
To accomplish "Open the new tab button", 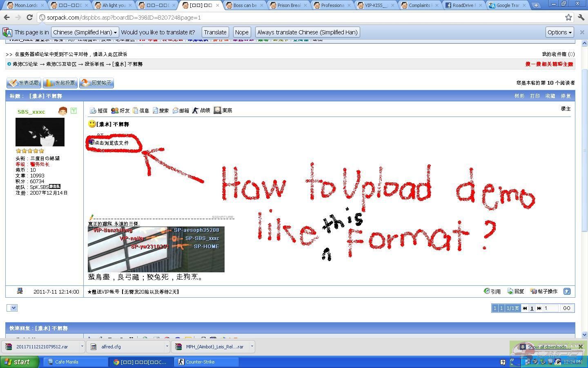I will [536, 5].
